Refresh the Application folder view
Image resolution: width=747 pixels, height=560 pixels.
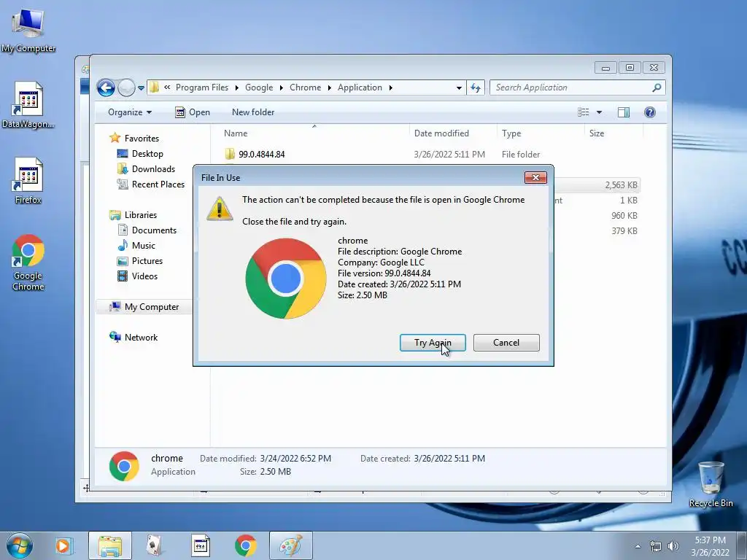click(x=476, y=87)
